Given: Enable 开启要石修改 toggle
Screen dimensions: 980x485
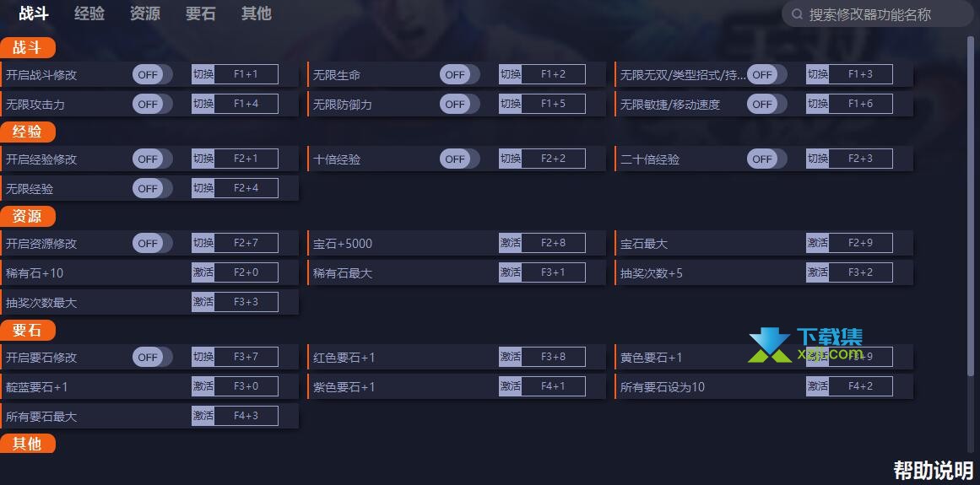Looking at the screenshot, I should (x=152, y=357).
